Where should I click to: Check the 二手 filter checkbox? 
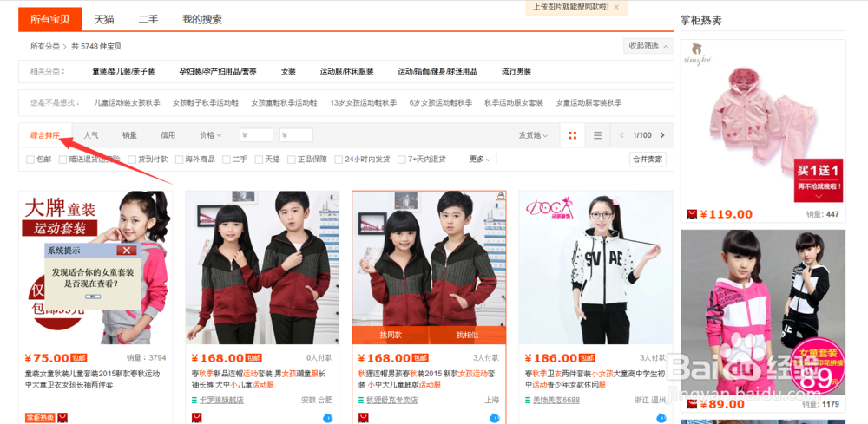[227, 160]
